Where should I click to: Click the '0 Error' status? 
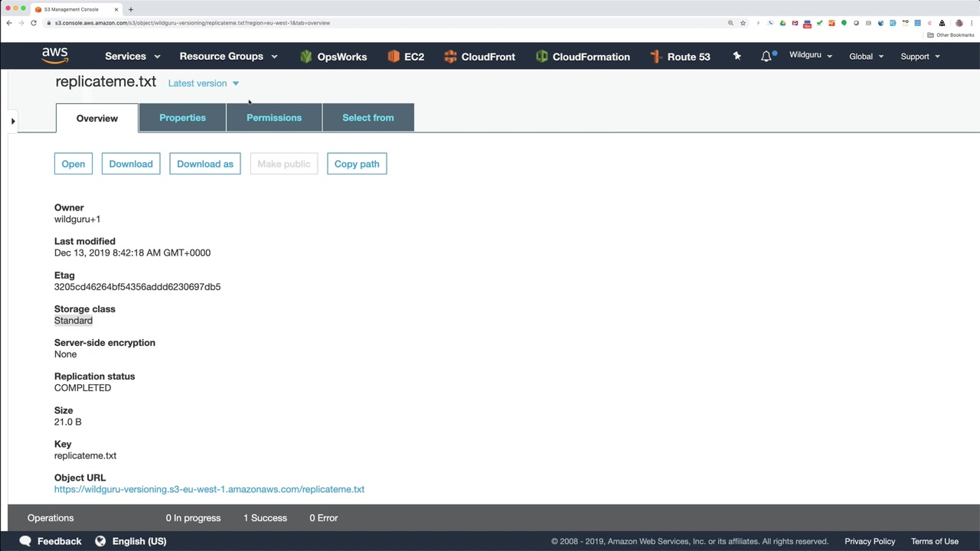point(324,518)
